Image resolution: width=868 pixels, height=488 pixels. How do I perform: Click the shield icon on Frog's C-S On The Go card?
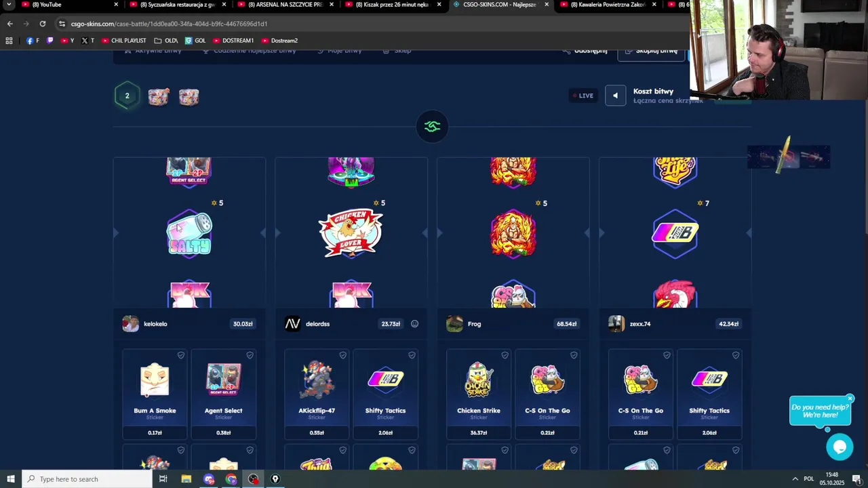pyautogui.click(x=574, y=355)
